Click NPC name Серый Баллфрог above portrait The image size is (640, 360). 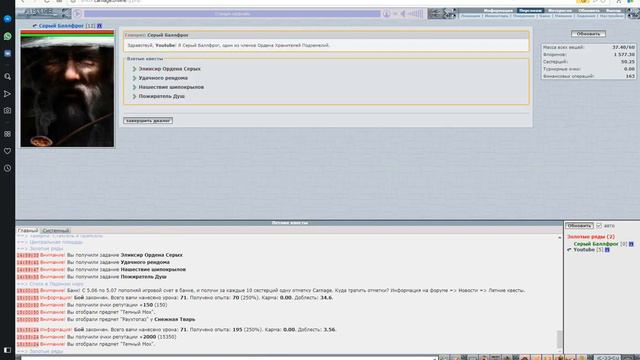61,26
